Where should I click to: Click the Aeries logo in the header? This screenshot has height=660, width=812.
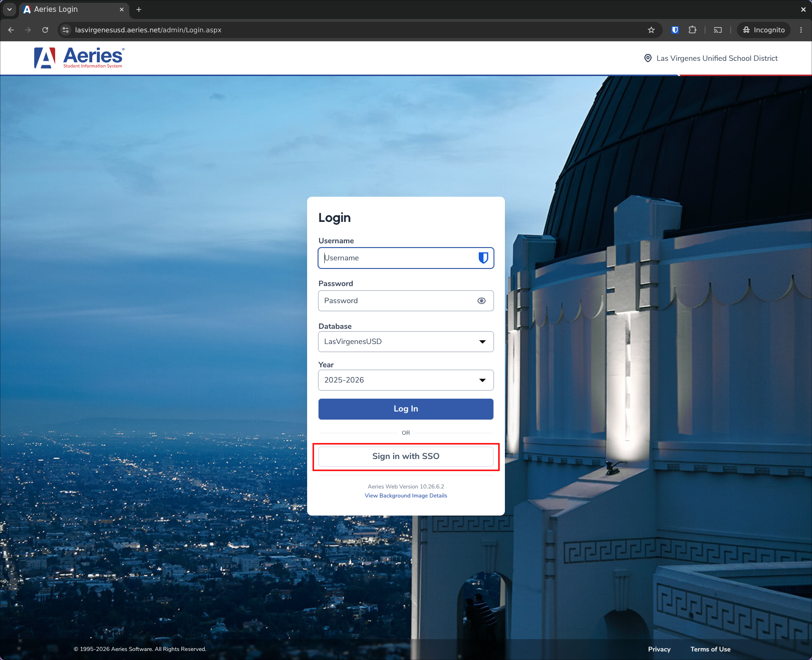pos(79,58)
